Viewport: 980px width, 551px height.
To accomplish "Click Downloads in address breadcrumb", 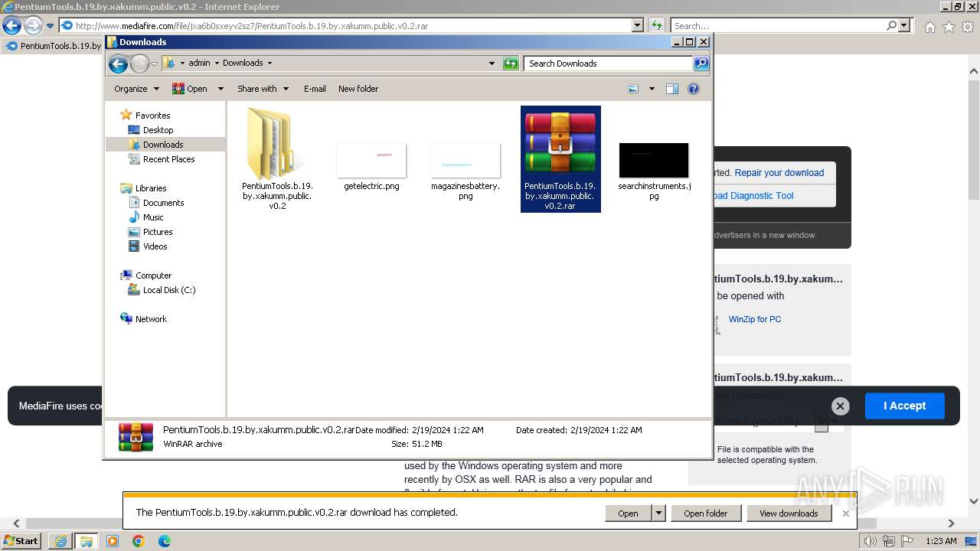I will pos(243,64).
